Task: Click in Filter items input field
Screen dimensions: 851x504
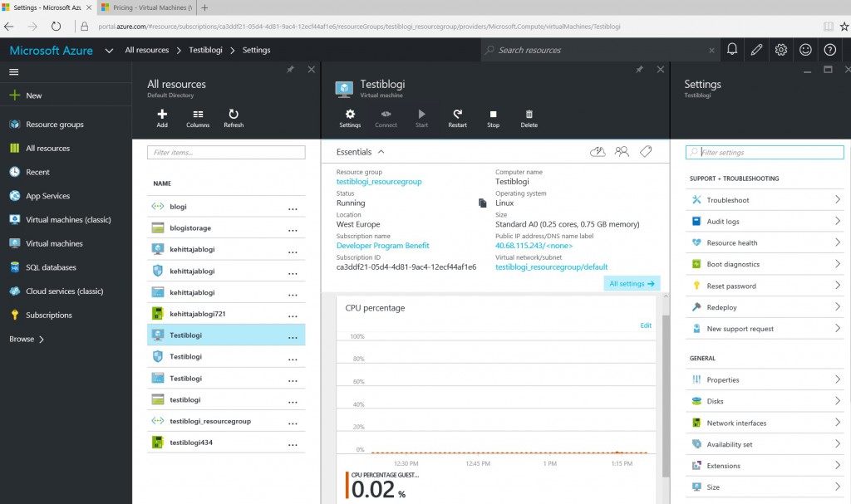Action: click(x=226, y=153)
